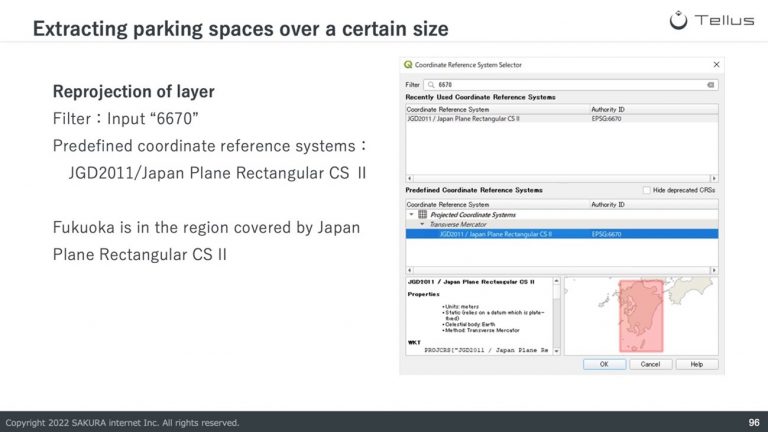
Task: Click up arrow of CRS properties scrollbar
Action: click(x=556, y=281)
